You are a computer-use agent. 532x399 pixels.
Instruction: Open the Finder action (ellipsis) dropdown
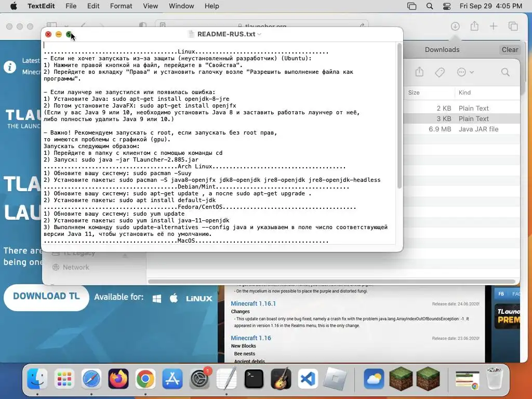pos(465,72)
